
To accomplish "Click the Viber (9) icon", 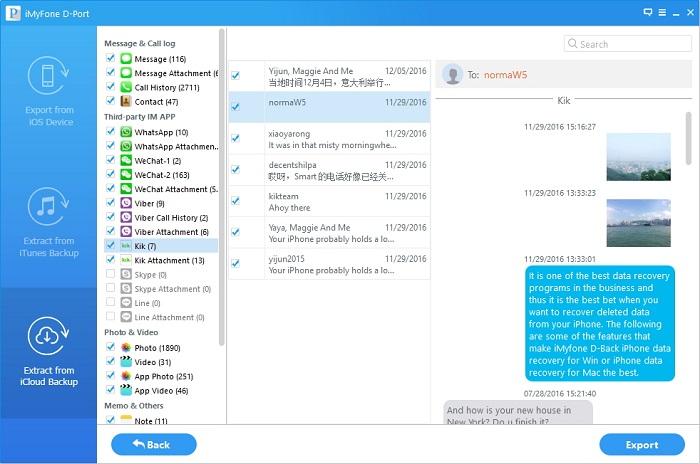I will (126, 203).
